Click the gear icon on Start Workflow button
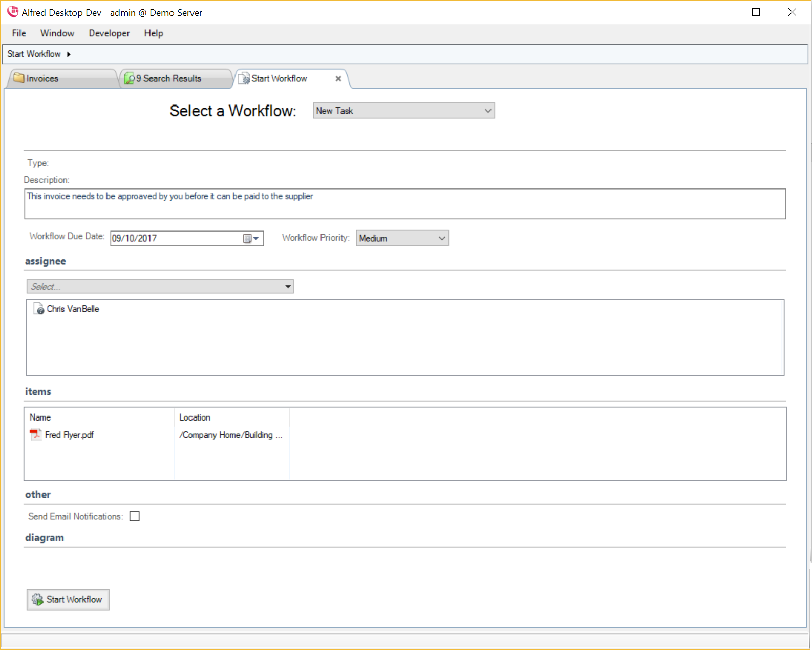Image resolution: width=812 pixels, height=650 pixels. (x=37, y=599)
